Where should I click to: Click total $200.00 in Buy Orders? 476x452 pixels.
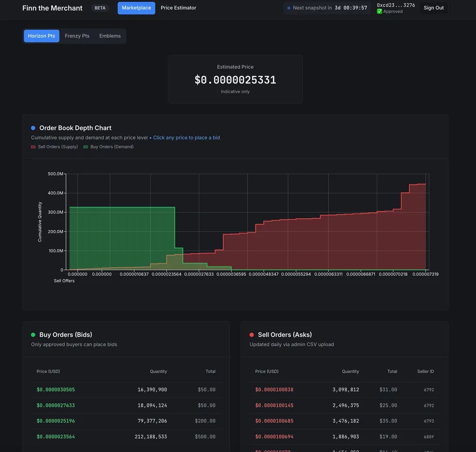click(x=205, y=421)
